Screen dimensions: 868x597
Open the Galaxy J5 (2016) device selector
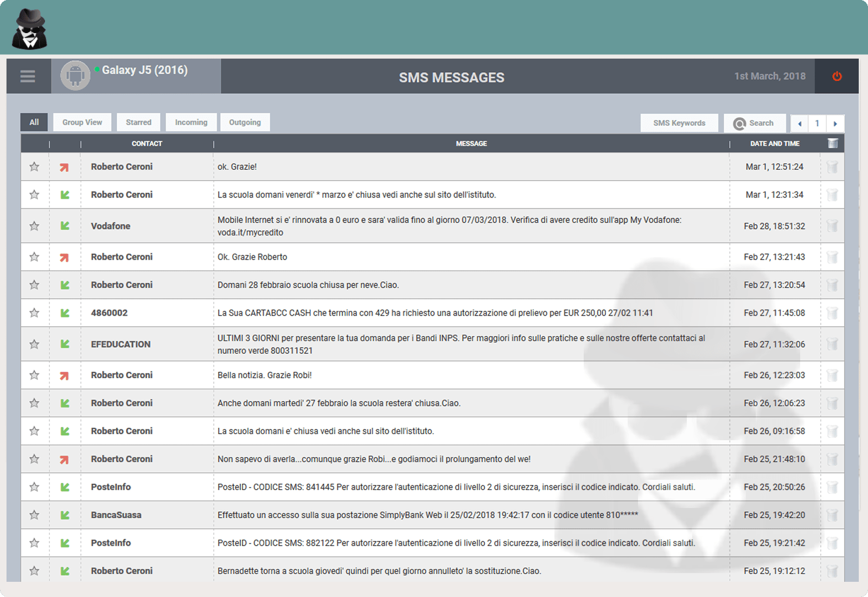point(144,71)
